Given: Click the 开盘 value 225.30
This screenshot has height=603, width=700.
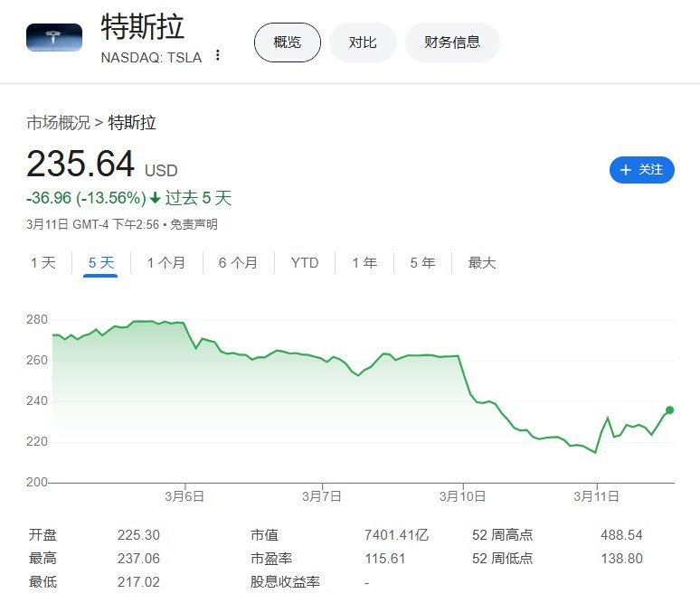Looking at the screenshot, I should point(138,534).
